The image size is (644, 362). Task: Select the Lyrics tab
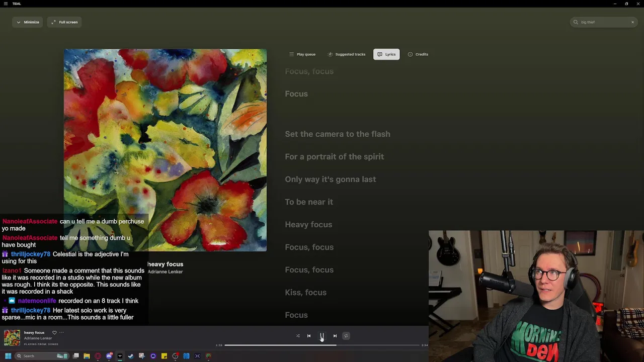386,54
